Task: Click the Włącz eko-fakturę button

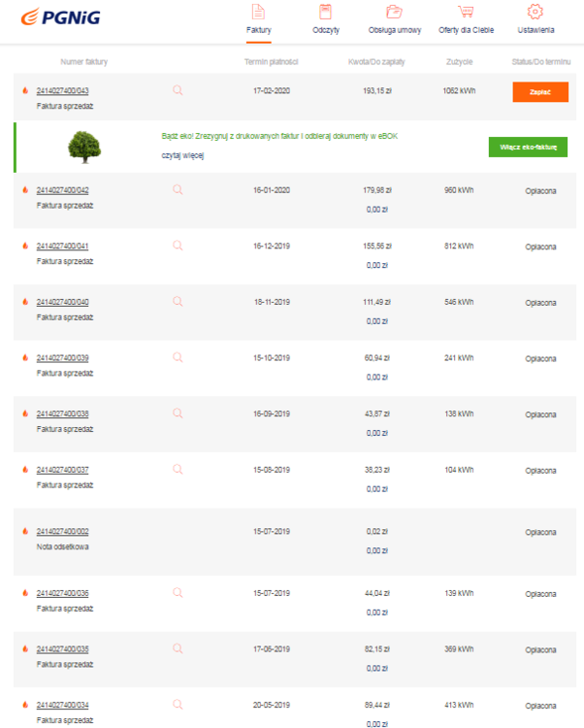Action: (528, 147)
